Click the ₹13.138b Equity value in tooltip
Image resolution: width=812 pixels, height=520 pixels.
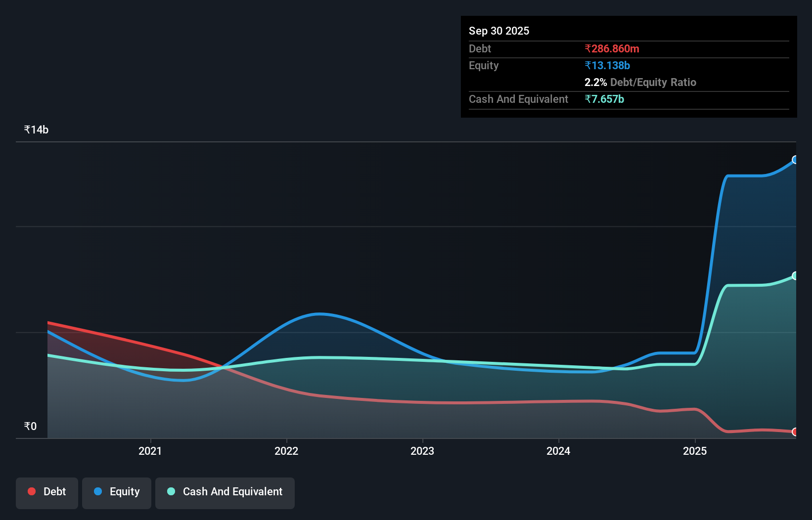coord(606,65)
